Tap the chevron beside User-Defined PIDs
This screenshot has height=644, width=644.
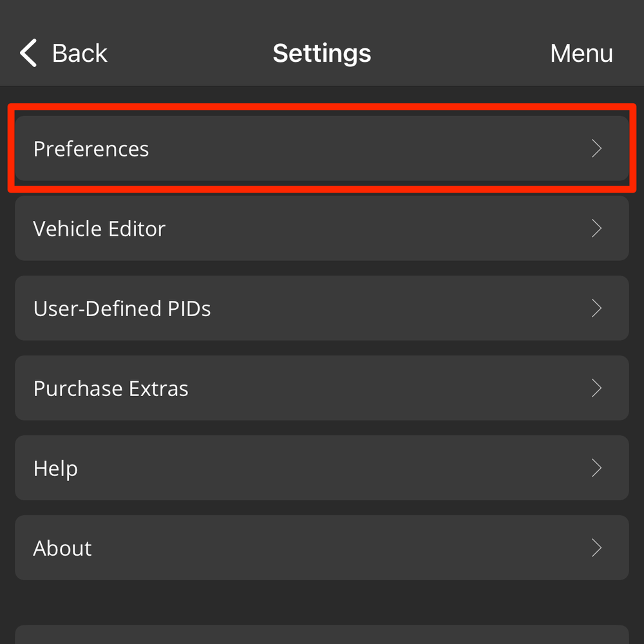click(x=596, y=308)
